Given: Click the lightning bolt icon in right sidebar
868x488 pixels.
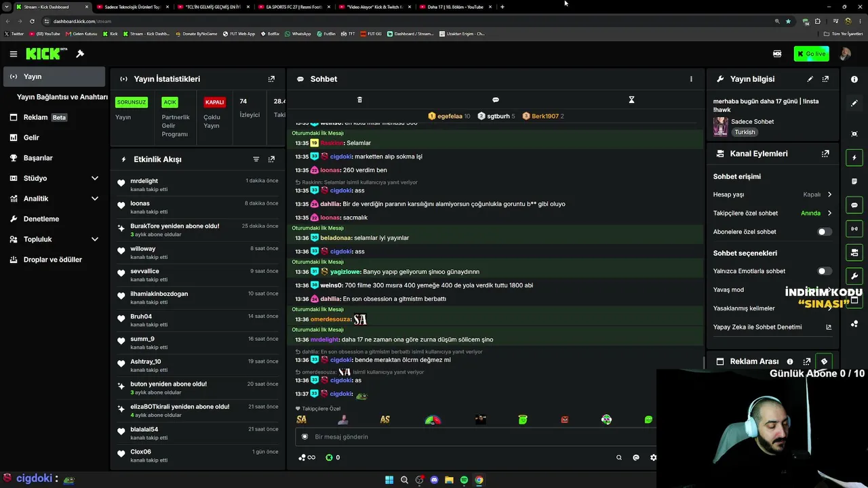Looking at the screenshot, I should 854,157.
